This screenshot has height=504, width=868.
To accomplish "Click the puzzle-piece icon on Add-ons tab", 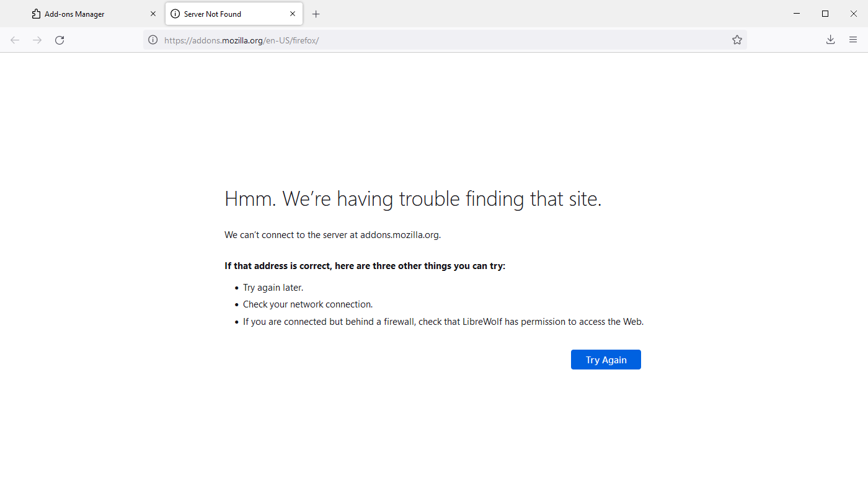I will pyautogui.click(x=36, y=14).
